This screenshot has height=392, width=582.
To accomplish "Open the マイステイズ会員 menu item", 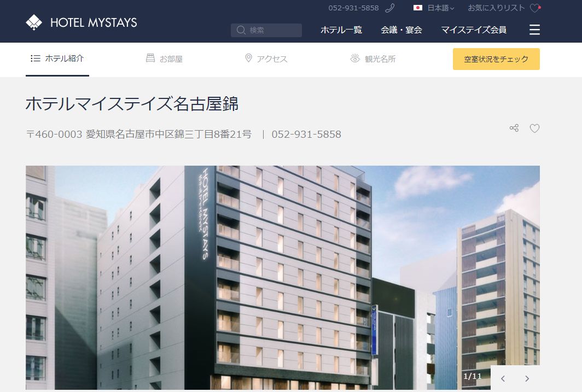I will click(x=474, y=30).
